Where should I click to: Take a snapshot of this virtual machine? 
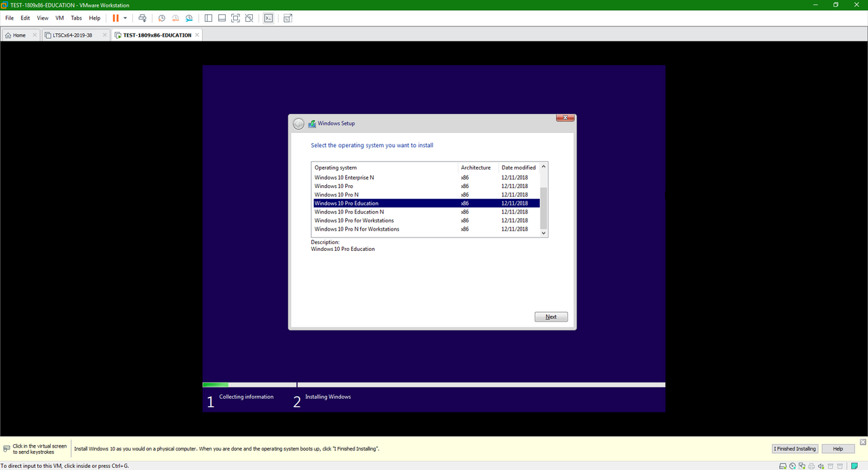click(x=162, y=18)
